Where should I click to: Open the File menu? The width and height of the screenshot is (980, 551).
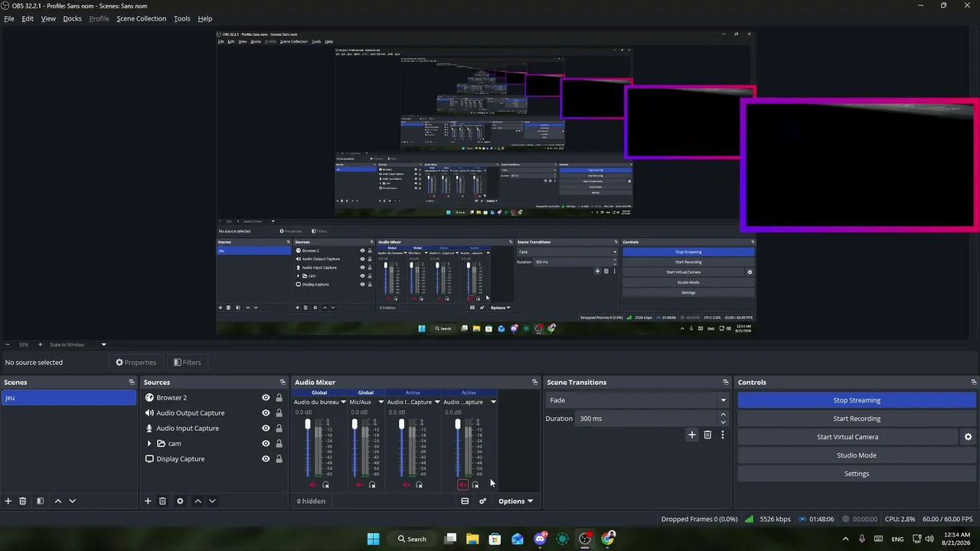9,18
